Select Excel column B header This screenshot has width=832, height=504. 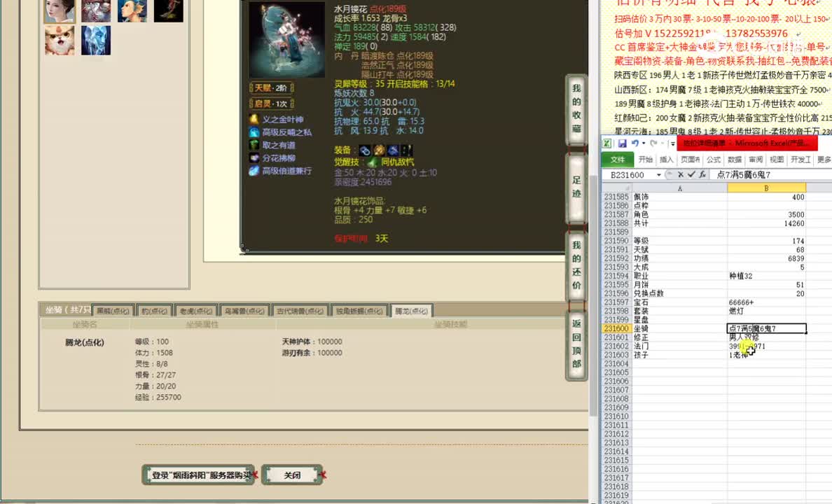coord(766,188)
